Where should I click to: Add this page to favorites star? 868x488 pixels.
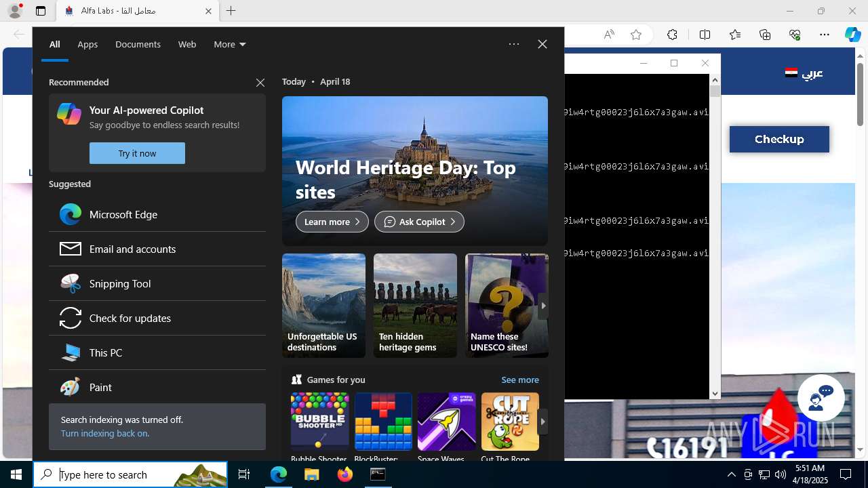coord(636,35)
